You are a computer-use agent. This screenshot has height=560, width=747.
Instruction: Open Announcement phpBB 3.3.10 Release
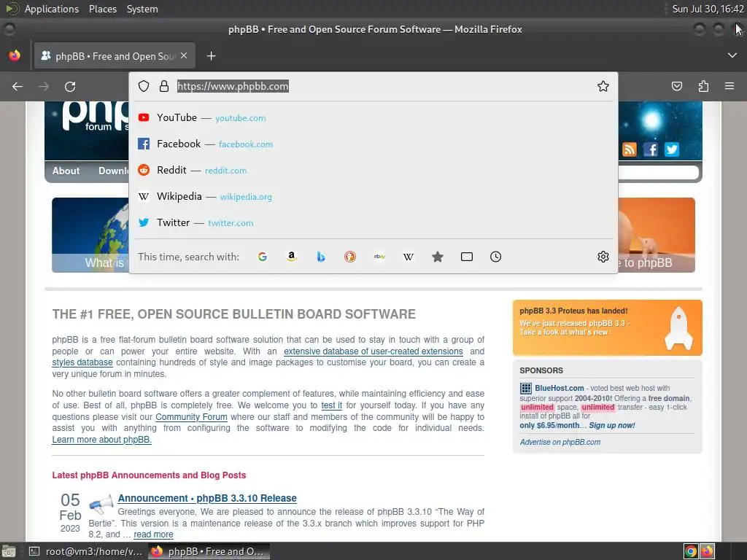pos(207,498)
